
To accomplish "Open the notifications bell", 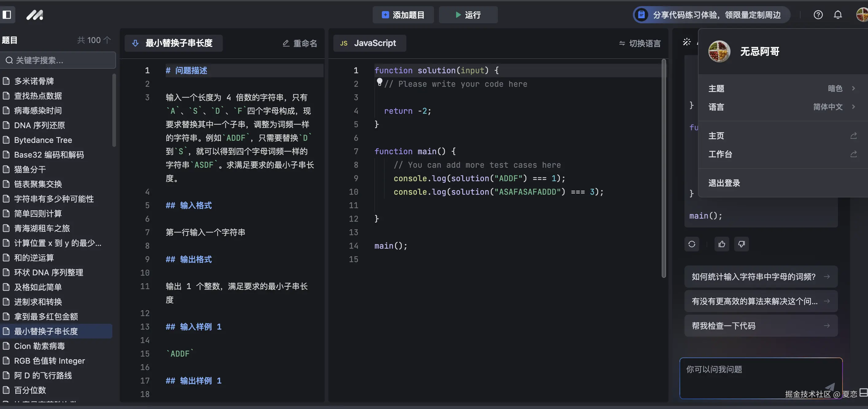I will coord(838,15).
